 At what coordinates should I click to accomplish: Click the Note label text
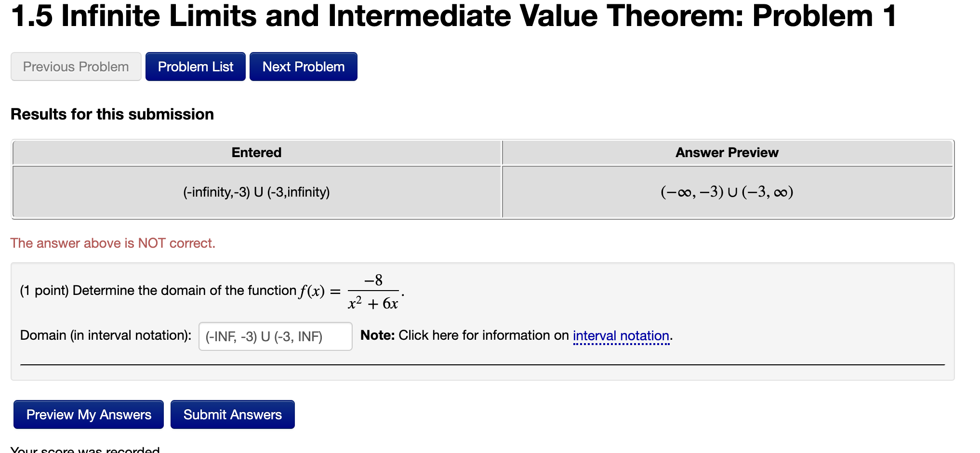pos(378,335)
